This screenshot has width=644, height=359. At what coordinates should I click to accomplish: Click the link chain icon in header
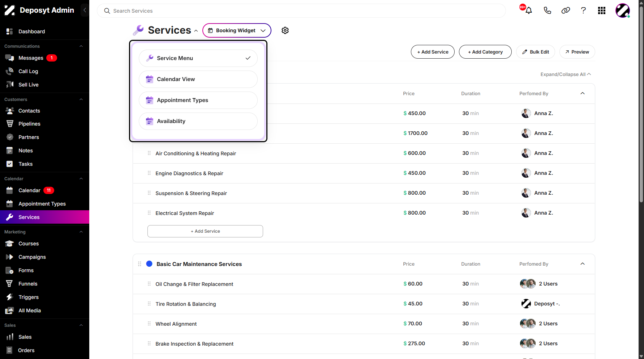(x=566, y=10)
